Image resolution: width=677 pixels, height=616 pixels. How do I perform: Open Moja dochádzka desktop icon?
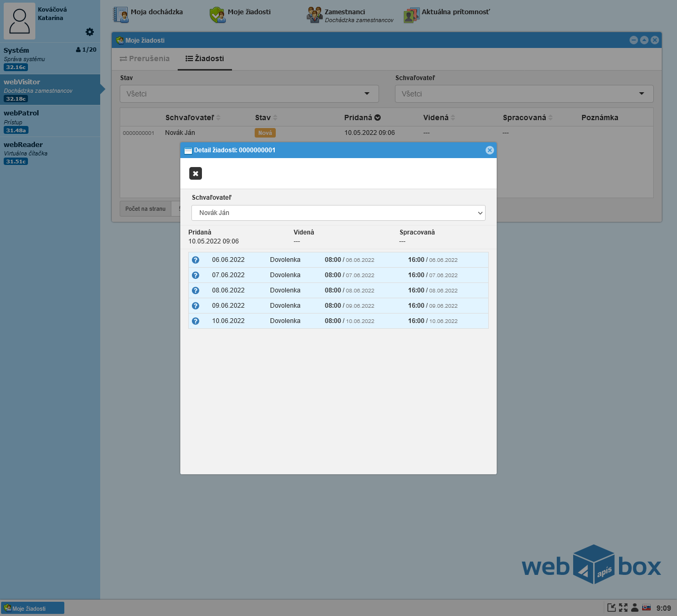point(121,15)
